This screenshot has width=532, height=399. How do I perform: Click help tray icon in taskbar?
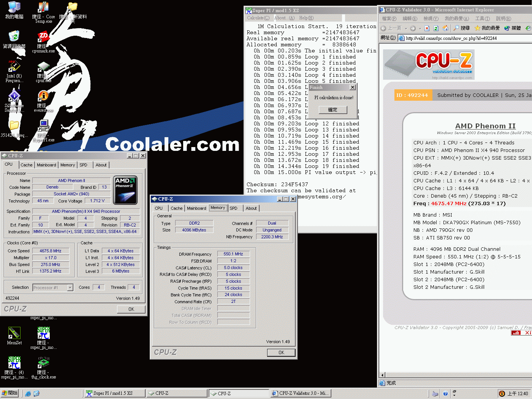pos(445,394)
